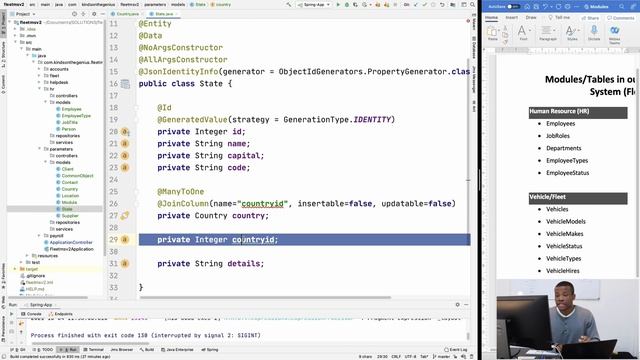
Task: Click the build hammer icon in IntelliJ toolbar
Action: click(289, 4)
